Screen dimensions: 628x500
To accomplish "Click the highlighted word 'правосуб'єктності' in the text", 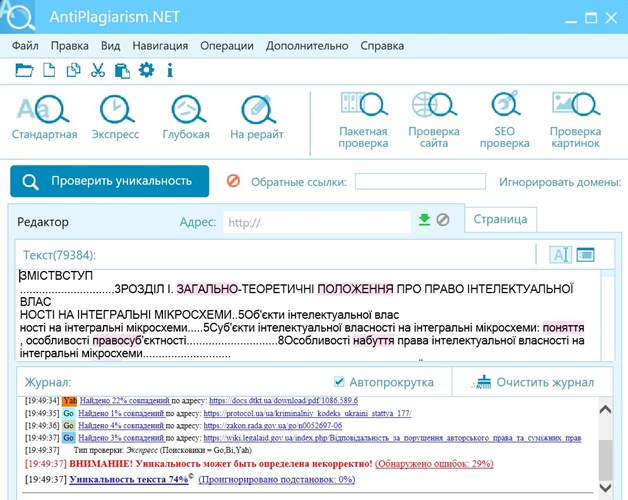I will [x=139, y=341].
